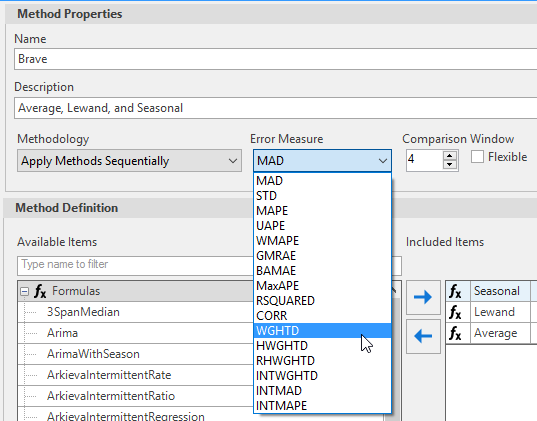This screenshot has height=421, width=537.
Task: Select ArkievaIntermittentRate formula
Action: (109, 375)
